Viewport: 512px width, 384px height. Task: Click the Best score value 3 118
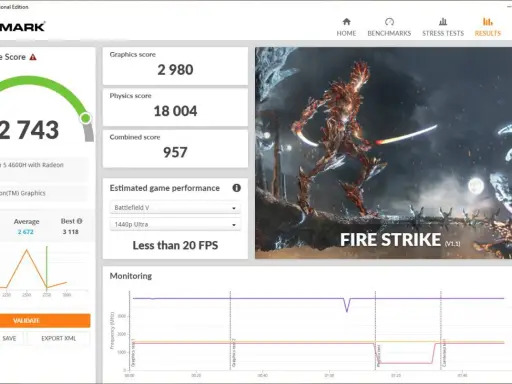click(71, 232)
